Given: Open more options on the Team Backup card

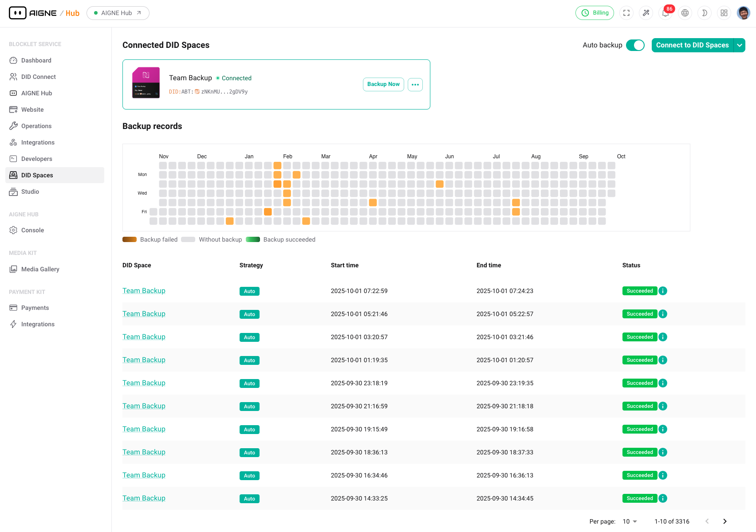Looking at the screenshot, I should coord(415,84).
